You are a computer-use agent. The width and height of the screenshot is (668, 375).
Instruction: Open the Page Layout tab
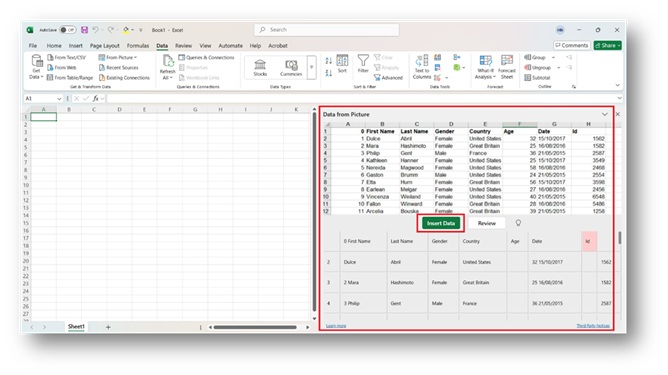104,46
